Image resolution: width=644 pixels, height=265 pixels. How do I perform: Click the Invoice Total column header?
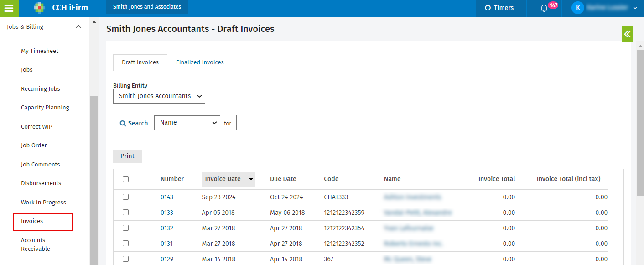point(497,179)
